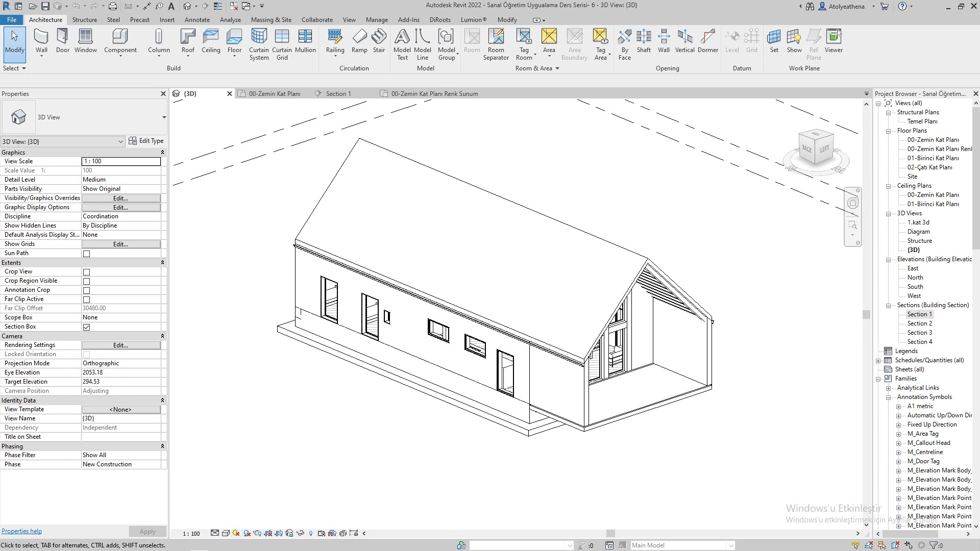This screenshot has height=551, width=980.
Task: Open the Door tool
Action: pyautogui.click(x=62, y=41)
